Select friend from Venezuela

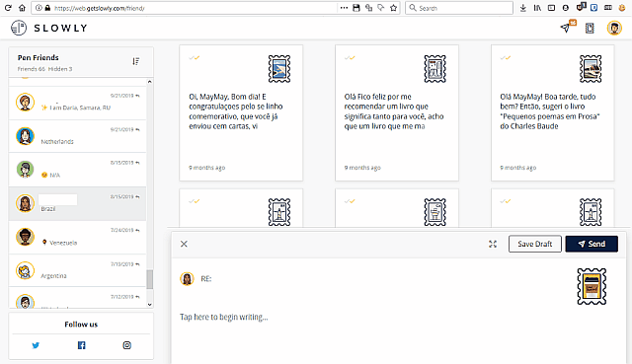click(77, 237)
